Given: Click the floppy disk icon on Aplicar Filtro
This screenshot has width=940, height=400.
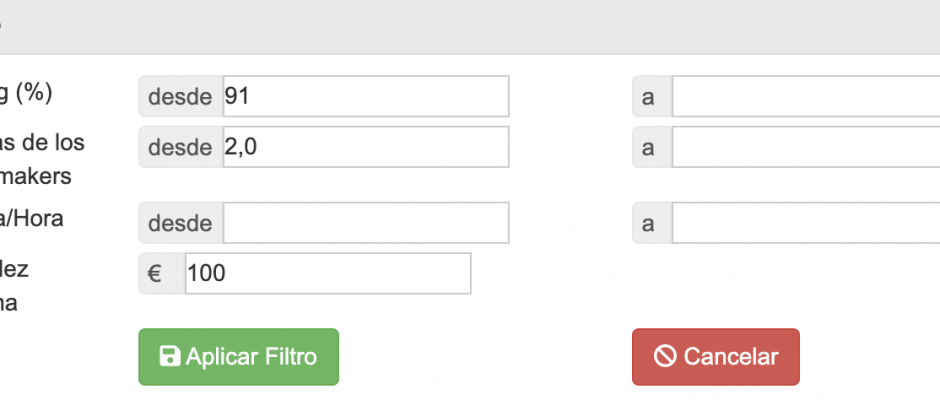Looking at the screenshot, I should point(169,357).
